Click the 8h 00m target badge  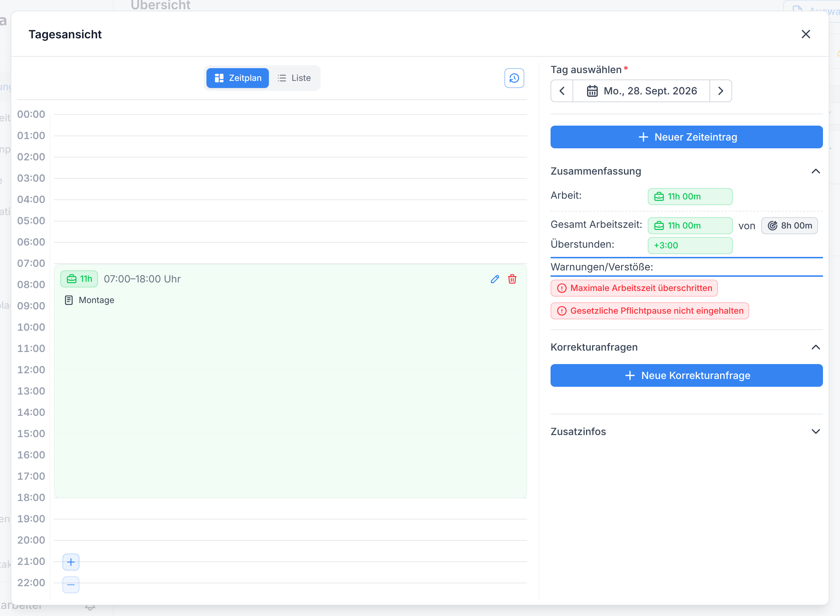click(x=789, y=226)
